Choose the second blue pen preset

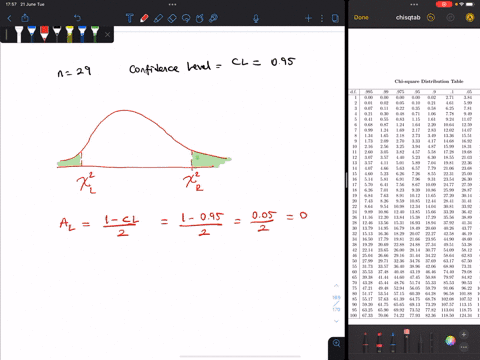[x=82, y=34]
